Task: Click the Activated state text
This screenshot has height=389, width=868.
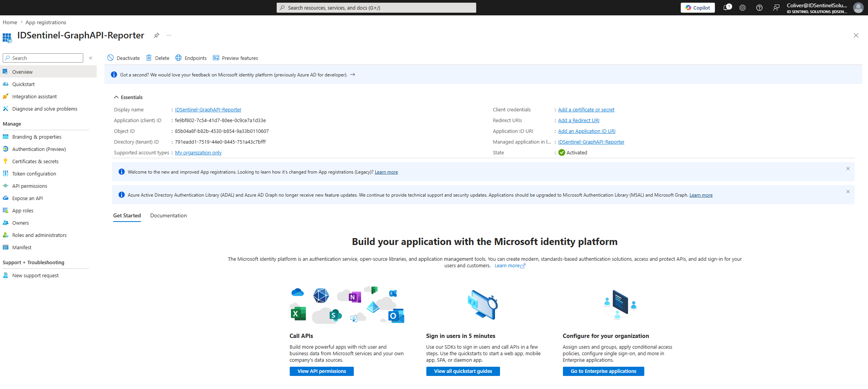Action: coord(577,152)
